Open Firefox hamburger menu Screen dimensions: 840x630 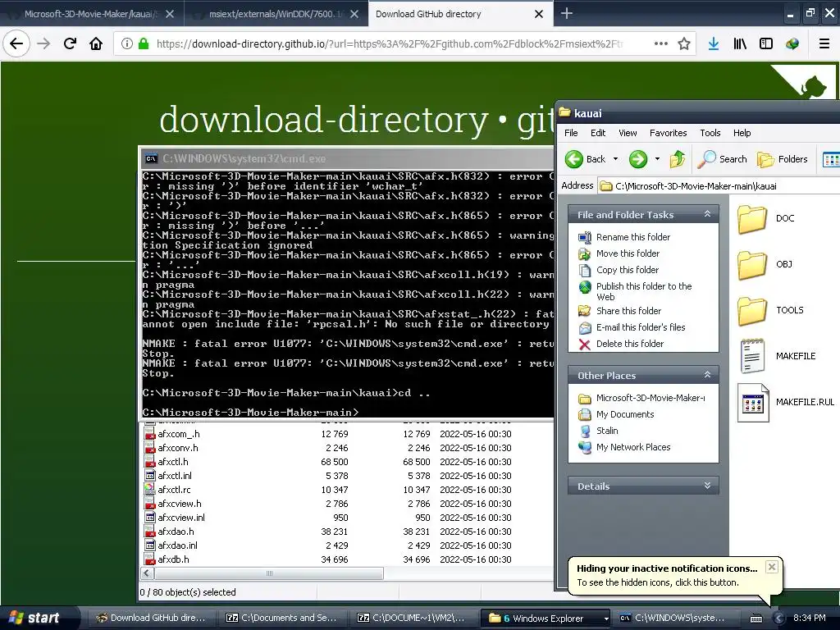tap(824, 44)
